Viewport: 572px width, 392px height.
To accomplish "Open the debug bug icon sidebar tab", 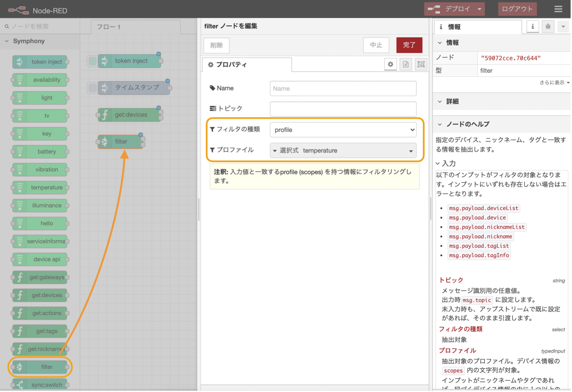I will click(x=548, y=27).
